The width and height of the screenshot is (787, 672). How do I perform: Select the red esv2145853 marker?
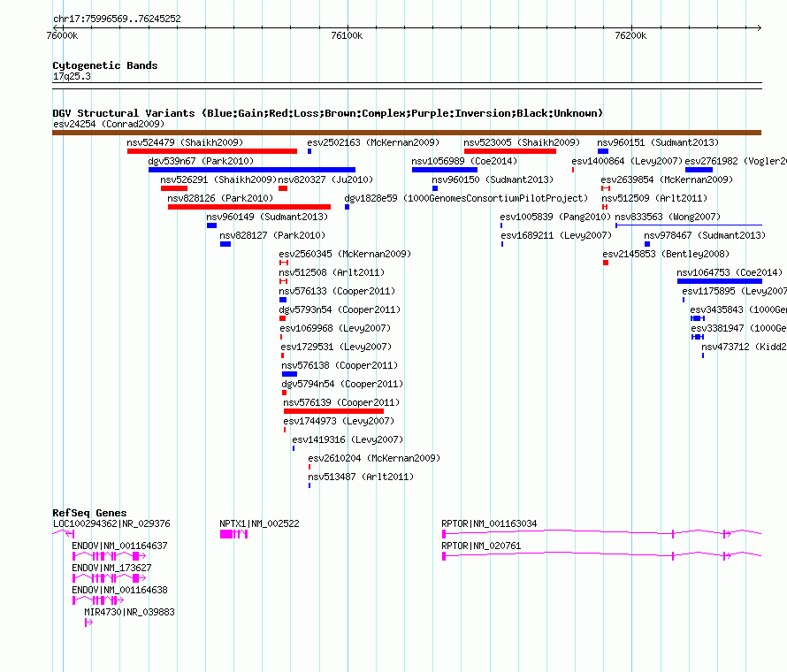point(606,263)
